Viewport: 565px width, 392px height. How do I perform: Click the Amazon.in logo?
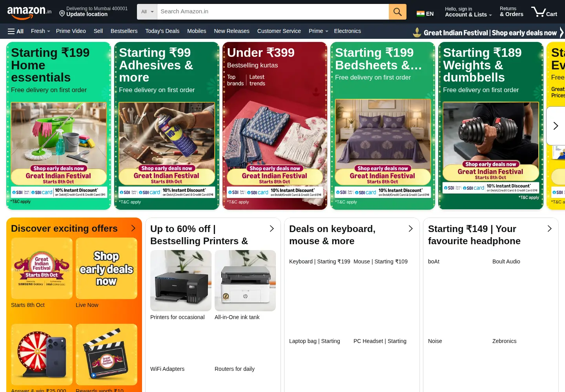click(29, 12)
